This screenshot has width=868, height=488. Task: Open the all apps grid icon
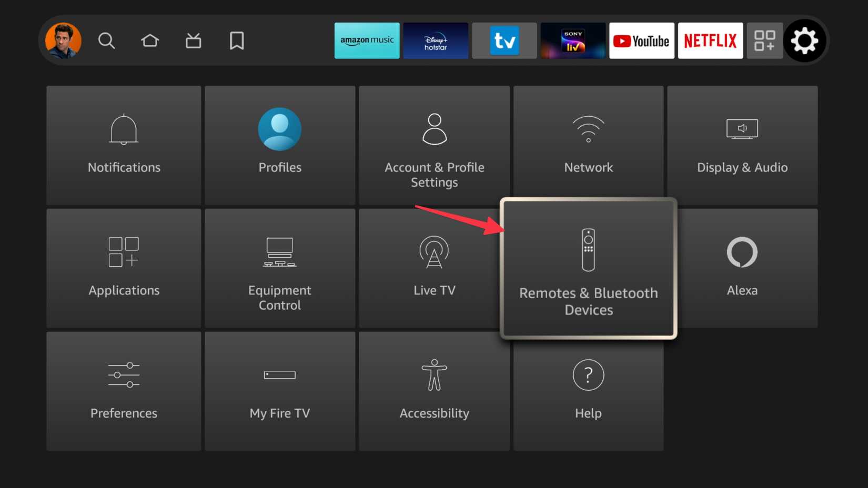click(x=764, y=40)
